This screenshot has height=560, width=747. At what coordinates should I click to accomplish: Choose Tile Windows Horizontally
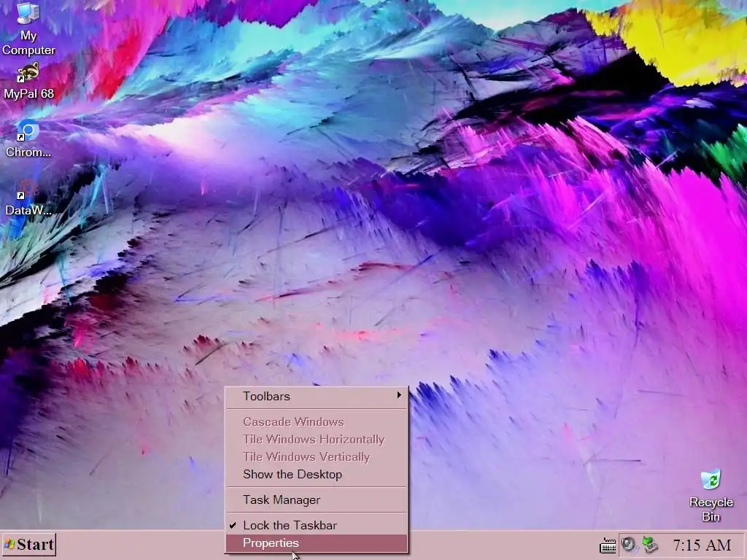click(317, 440)
